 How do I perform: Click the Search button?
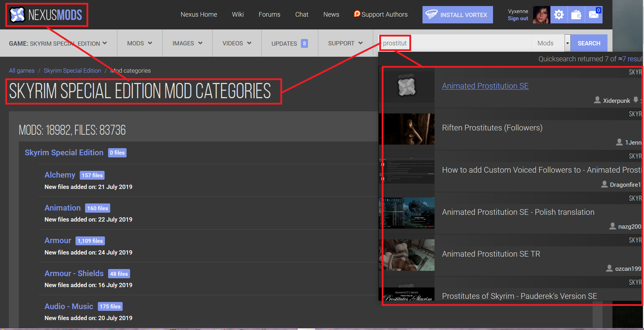click(x=589, y=43)
